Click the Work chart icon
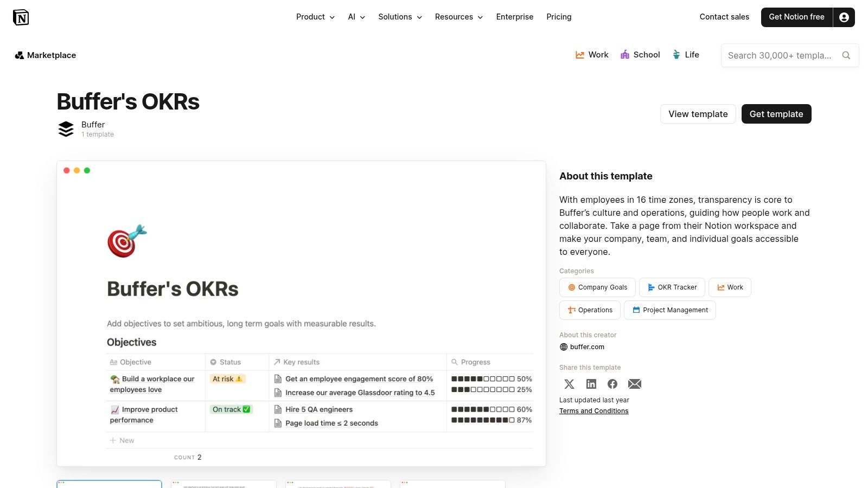This screenshot has width=868, height=488. pyautogui.click(x=580, y=55)
